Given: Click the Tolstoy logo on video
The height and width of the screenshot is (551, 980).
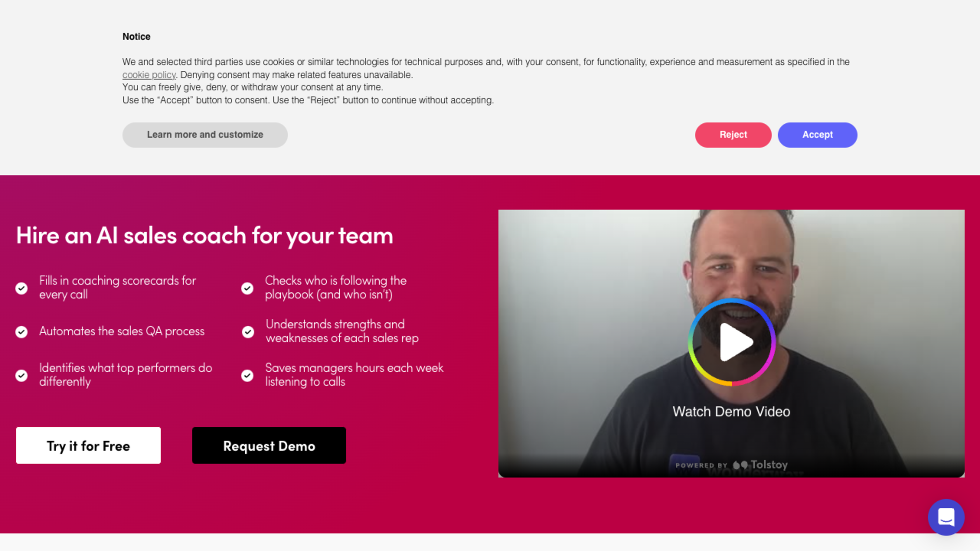Looking at the screenshot, I should tap(760, 465).
